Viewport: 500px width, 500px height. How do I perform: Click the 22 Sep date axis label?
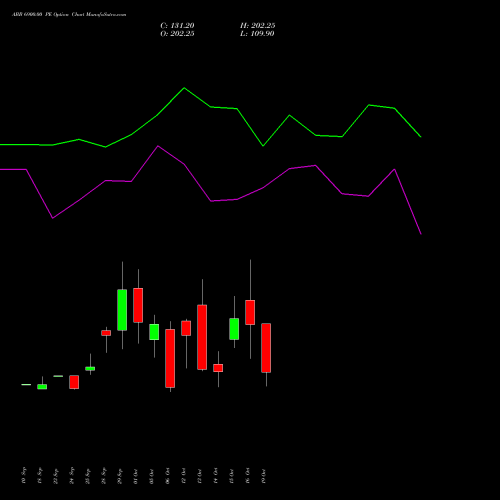coord(56,476)
